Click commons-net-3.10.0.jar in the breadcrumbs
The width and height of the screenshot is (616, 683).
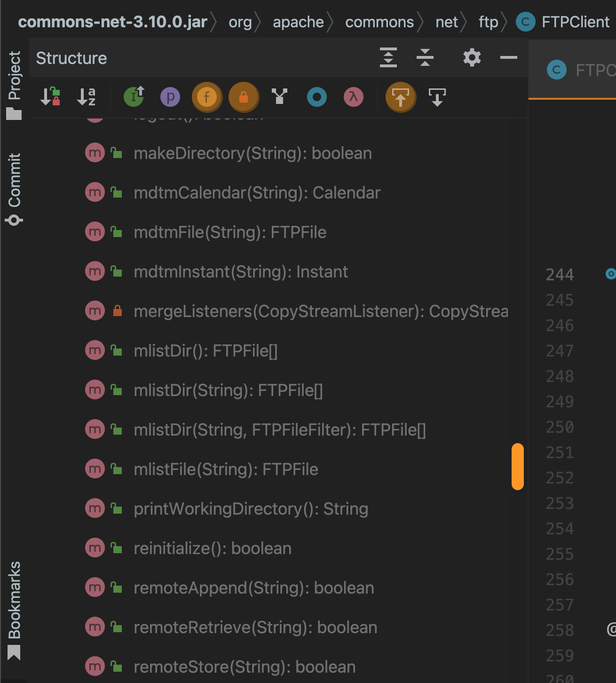[112, 22]
